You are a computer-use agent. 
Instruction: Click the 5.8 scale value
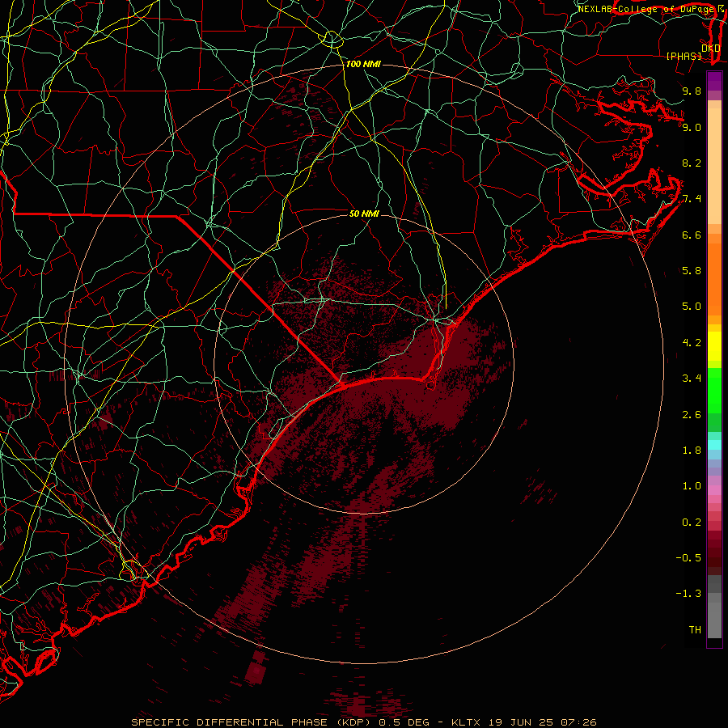692,270
